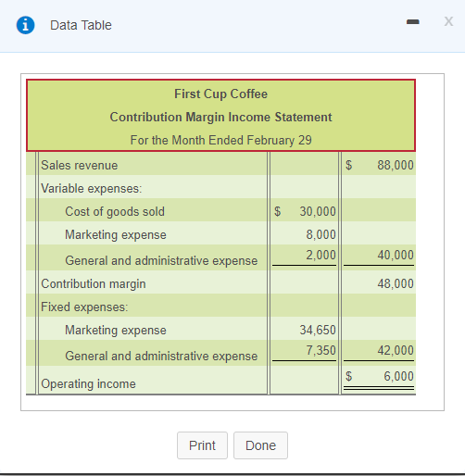Click 'Contribution Margin Income Statement' heading
This screenshot has height=476, width=465.
click(220, 117)
